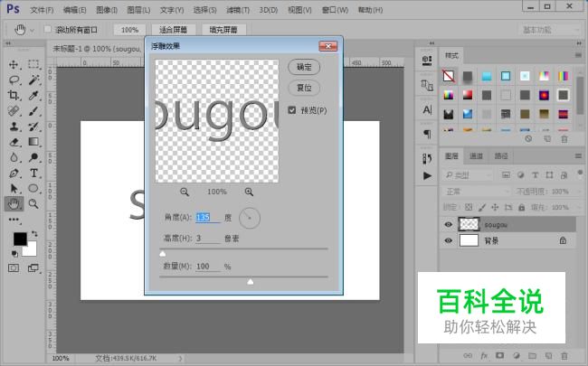The height and width of the screenshot is (366, 588).
Task: Hide the sougou layer
Action: 449,225
